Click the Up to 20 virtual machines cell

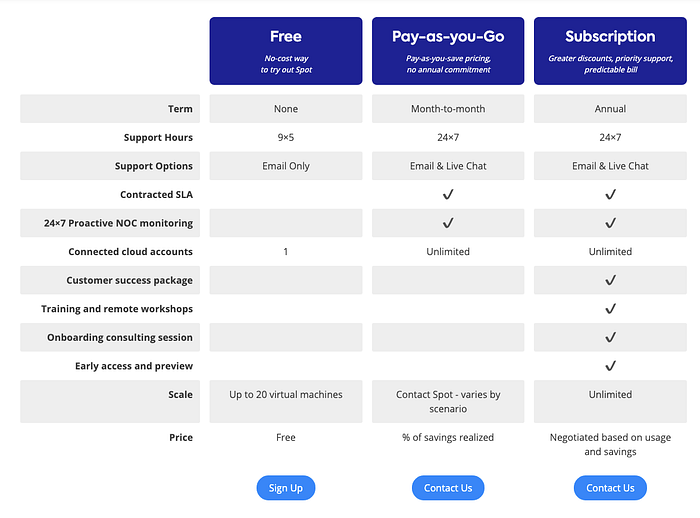tap(286, 401)
